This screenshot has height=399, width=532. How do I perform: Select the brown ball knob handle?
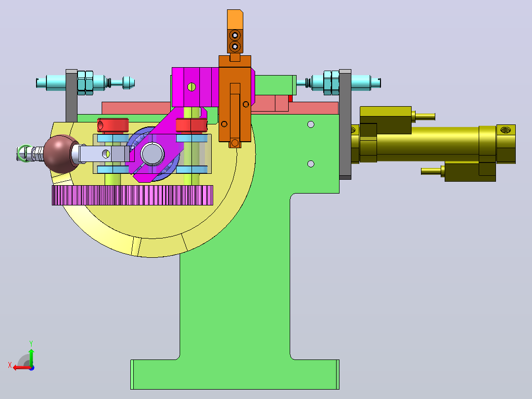(x=60, y=154)
